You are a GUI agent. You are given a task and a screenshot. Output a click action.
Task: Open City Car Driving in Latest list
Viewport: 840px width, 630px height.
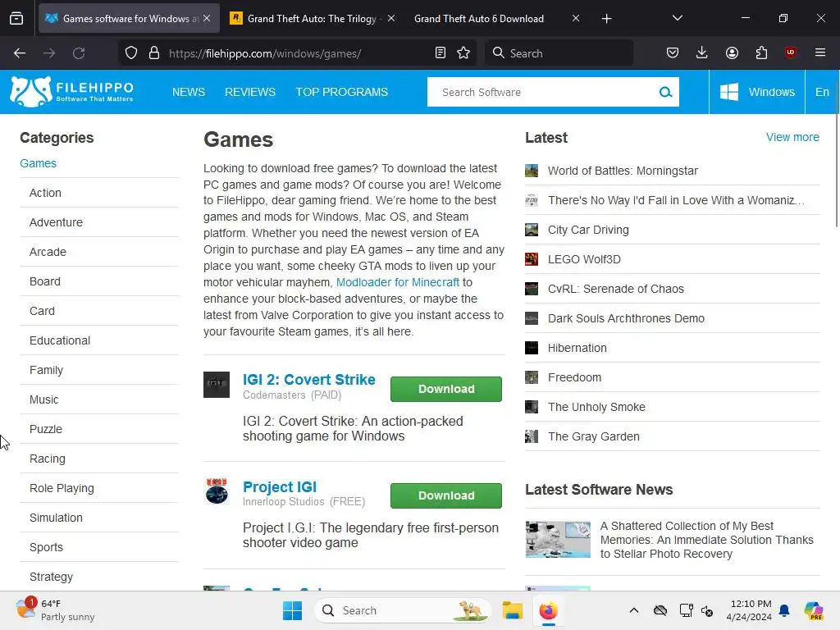pyautogui.click(x=588, y=230)
